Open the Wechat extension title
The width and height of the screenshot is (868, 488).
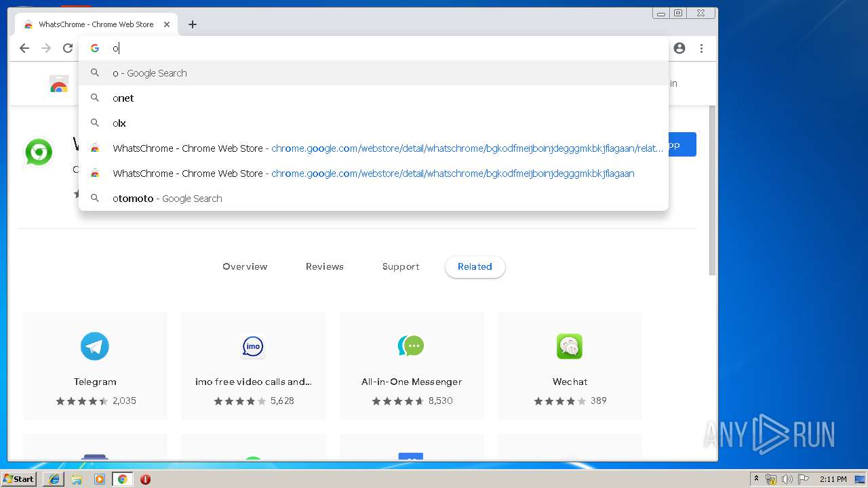[x=570, y=382]
